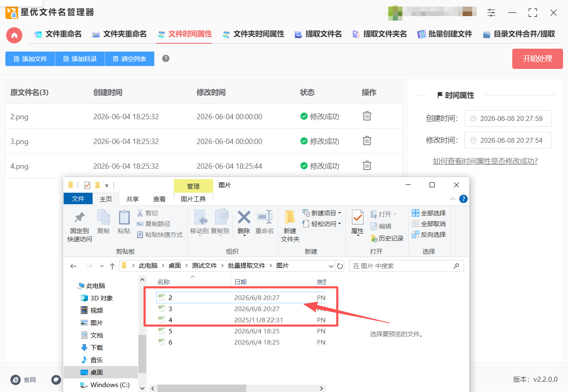Open the settings sliders icon in title bar
Image resolution: width=568 pixels, height=392 pixels.
click(491, 13)
